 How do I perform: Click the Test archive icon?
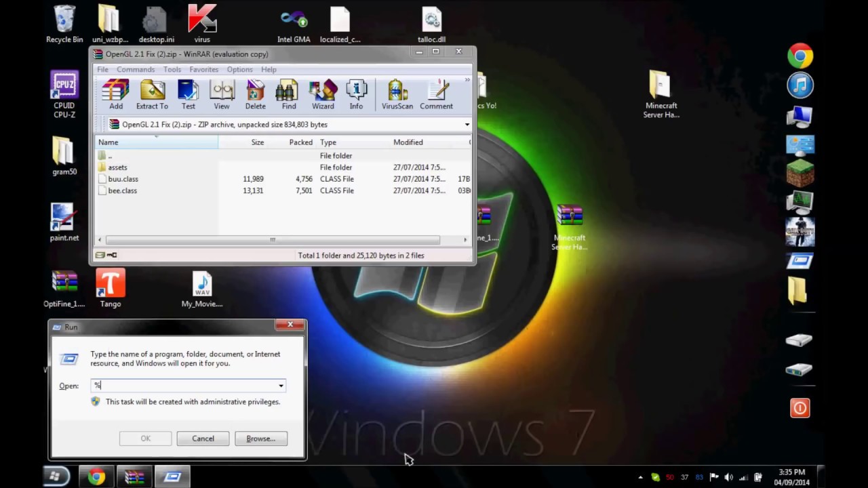pos(188,94)
